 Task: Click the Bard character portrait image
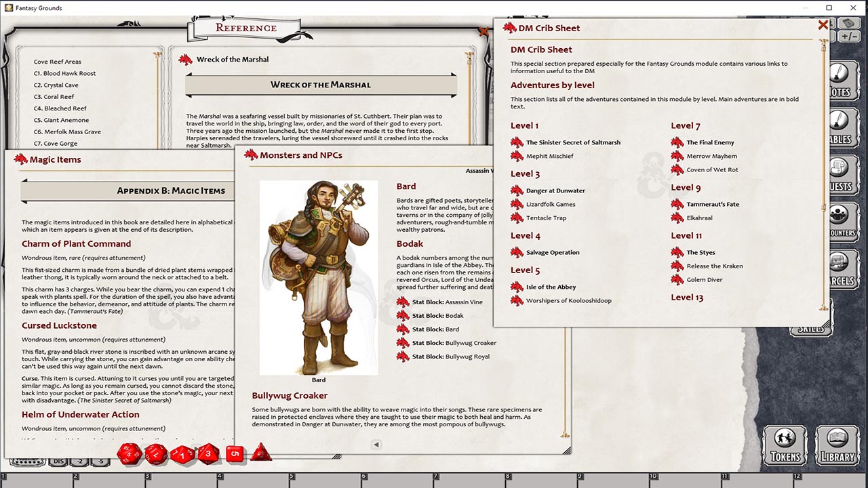(318, 277)
